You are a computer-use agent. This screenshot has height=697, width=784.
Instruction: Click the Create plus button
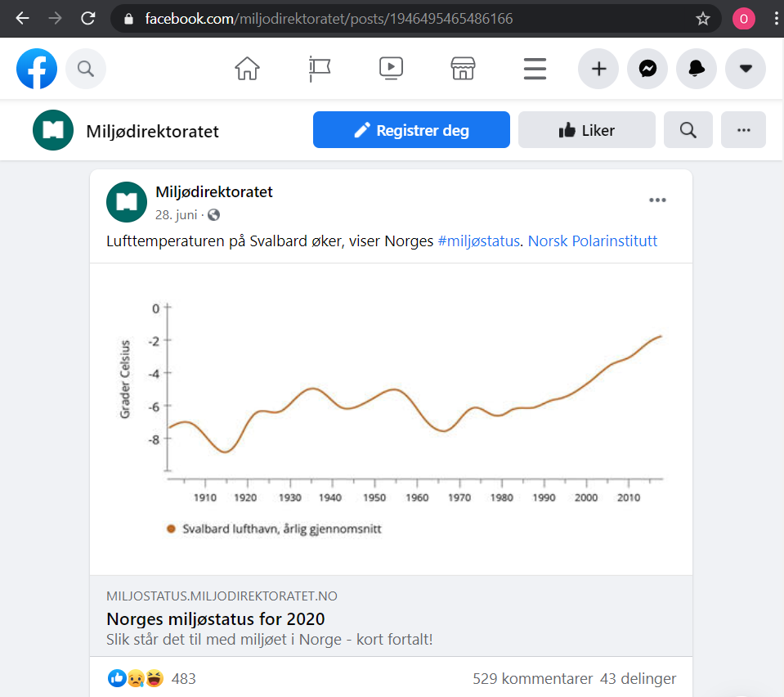coord(598,69)
